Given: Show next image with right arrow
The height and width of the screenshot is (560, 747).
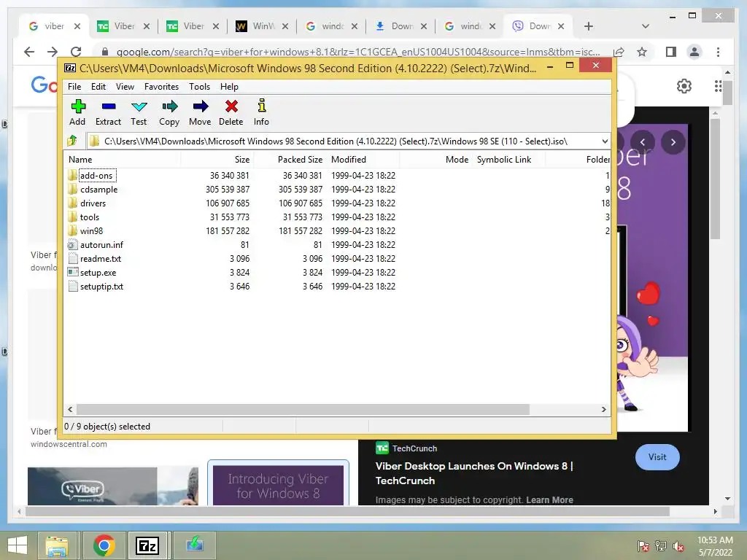Looking at the screenshot, I should (x=673, y=142).
